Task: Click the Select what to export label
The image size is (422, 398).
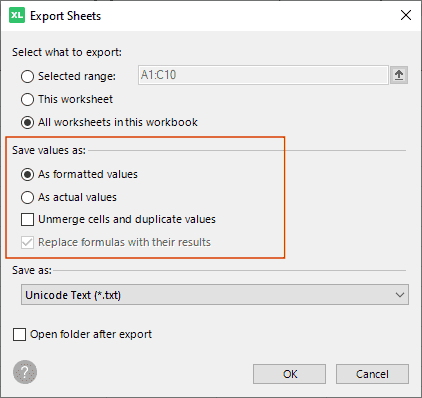Action: pyautogui.click(x=67, y=52)
